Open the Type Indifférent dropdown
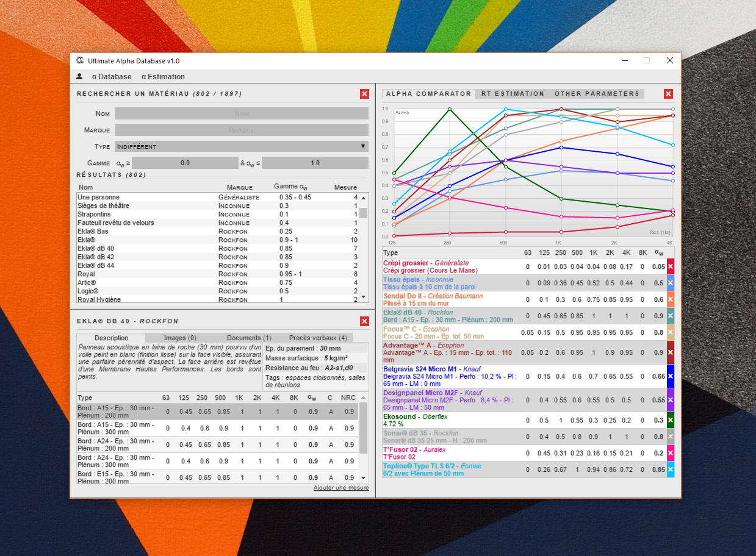 click(x=242, y=146)
